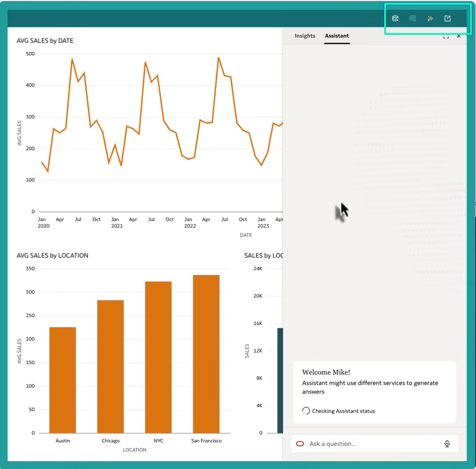Select the NYC bar in location chart

[x=158, y=357]
